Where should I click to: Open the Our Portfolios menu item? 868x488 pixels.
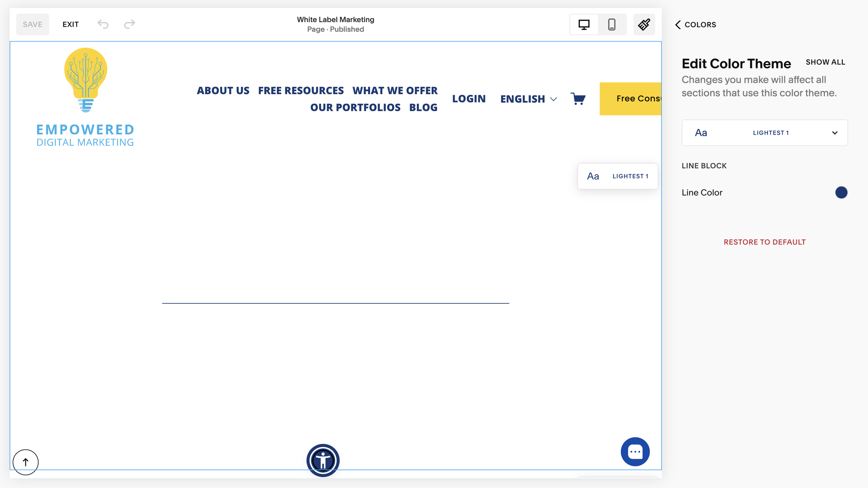[355, 108]
